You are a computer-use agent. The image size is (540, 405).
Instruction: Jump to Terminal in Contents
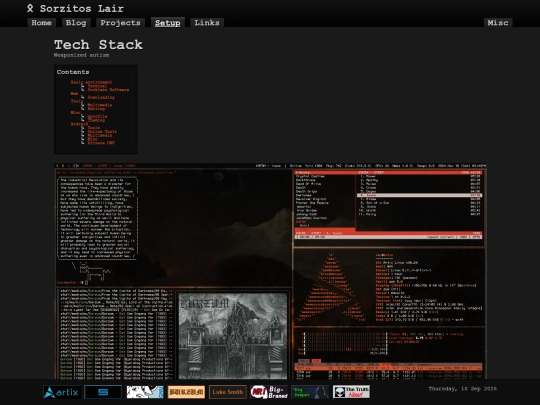[97, 86]
